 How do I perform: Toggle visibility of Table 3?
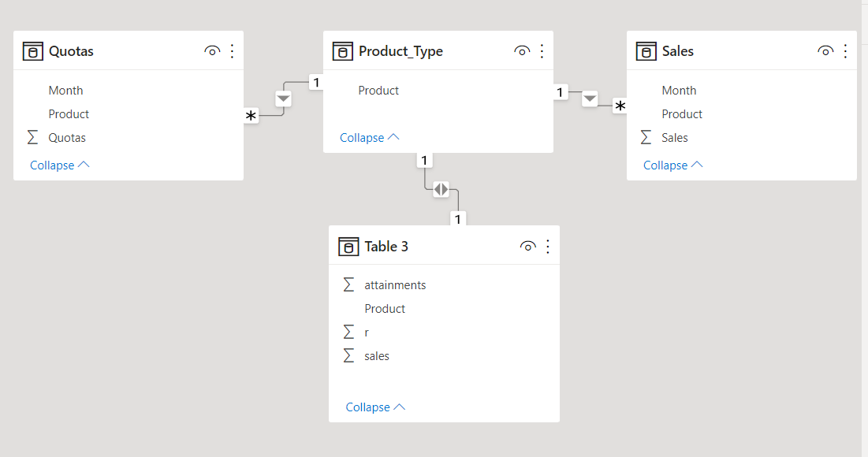click(x=528, y=246)
